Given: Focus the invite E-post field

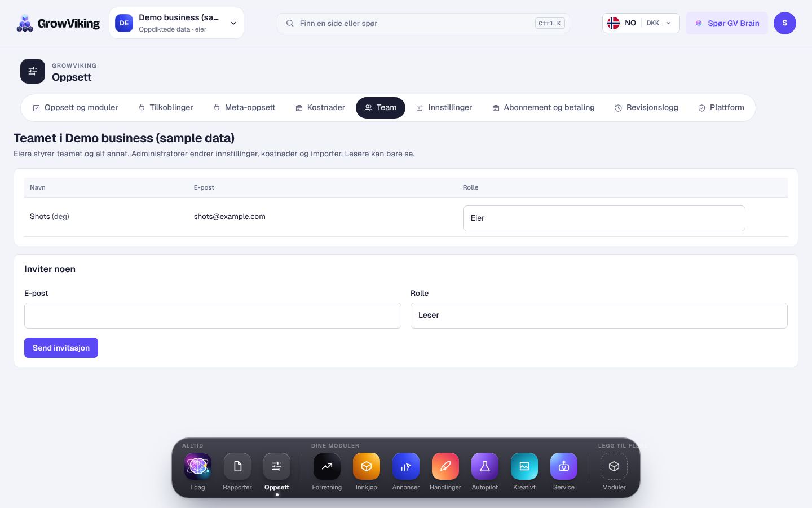Looking at the screenshot, I should 213,316.
